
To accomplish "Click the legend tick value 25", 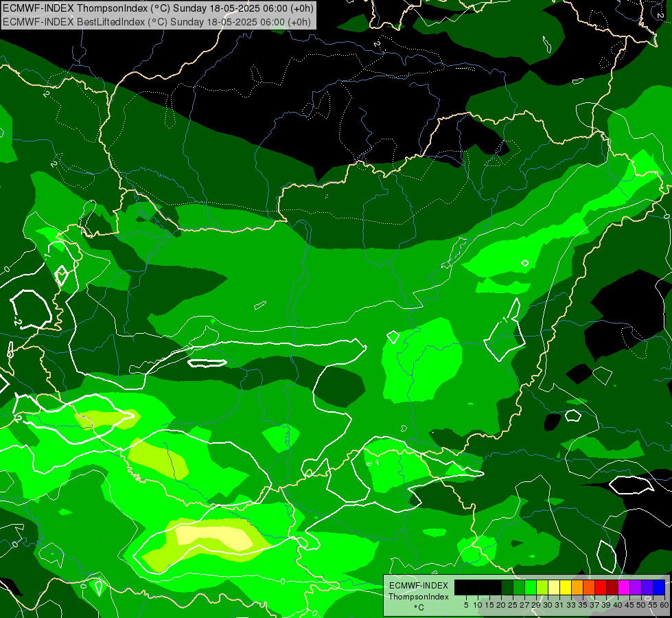I will [x=513, y=605].
